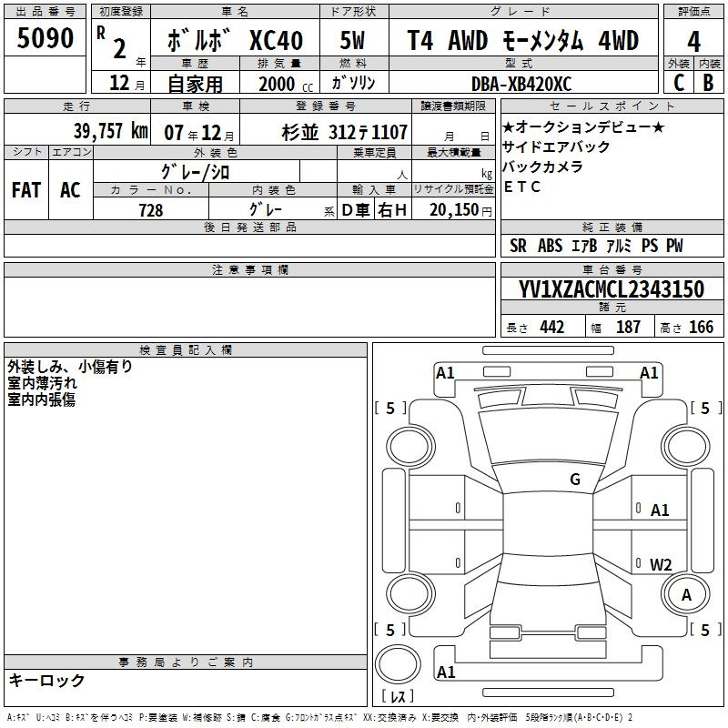Select the サイドエアバック sales point
The image size is (728, 728).
click(556, 147)
